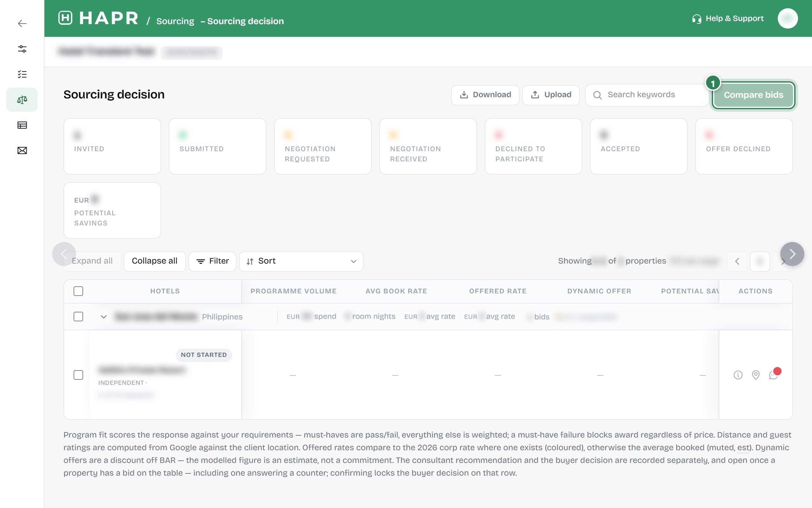
Task: Select the NEGOTIATION REQUESTED status card
Action: point(323,146)
